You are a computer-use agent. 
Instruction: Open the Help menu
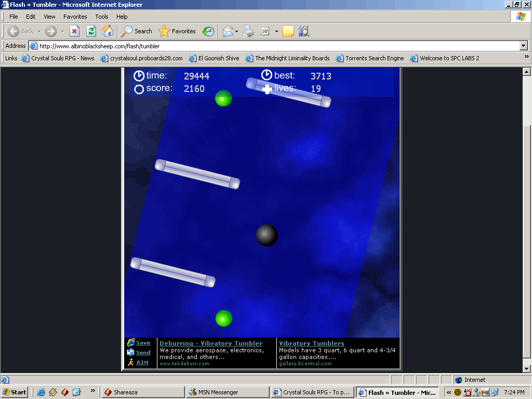tap(122, 17)
